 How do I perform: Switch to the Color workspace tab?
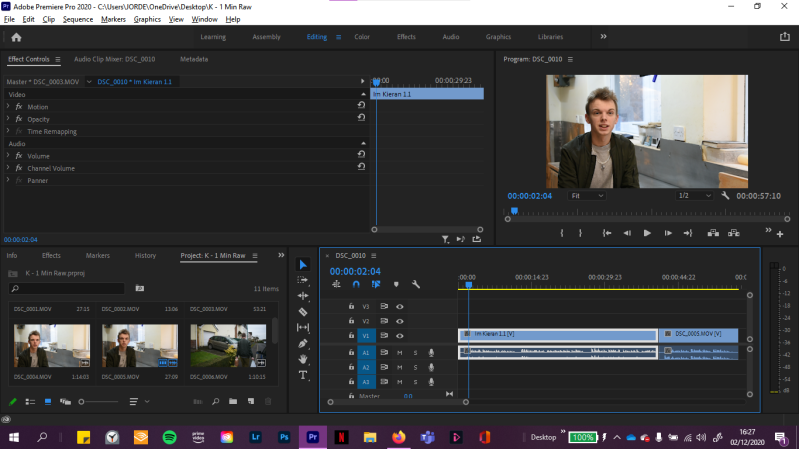362,37
